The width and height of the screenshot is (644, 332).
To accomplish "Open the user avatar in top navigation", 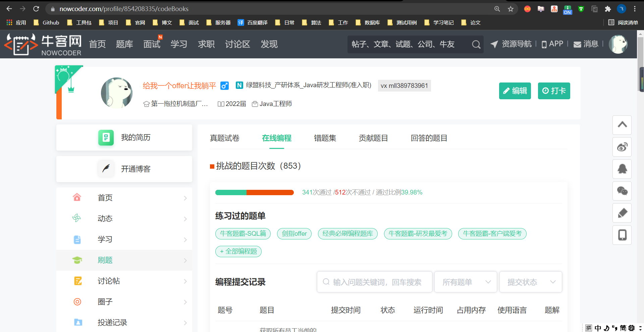I will [618, 44].
